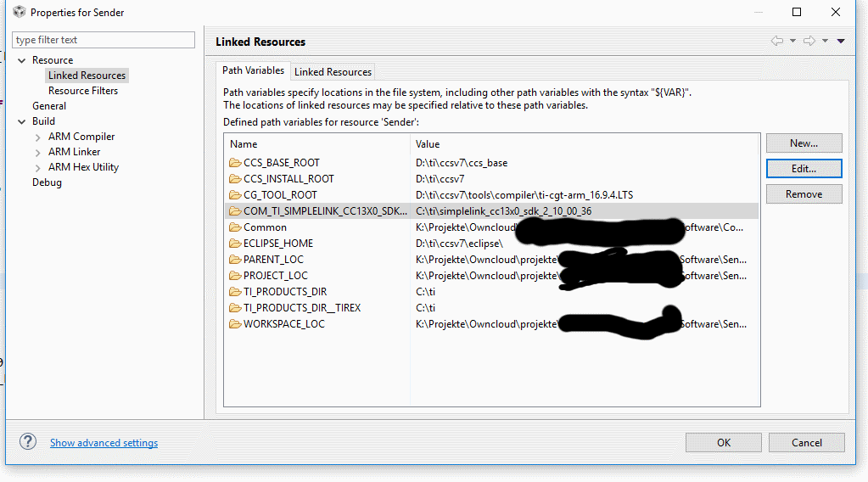Remove the selected path variable
Image resolution: width=868 pixels, height=482 pixels.
point(804,194)
